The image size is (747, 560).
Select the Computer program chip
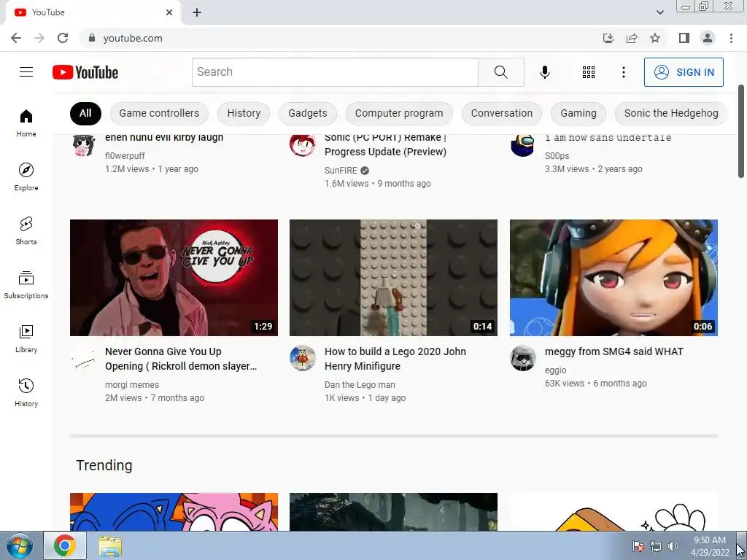pyautogui.click(x=399, y=113)
